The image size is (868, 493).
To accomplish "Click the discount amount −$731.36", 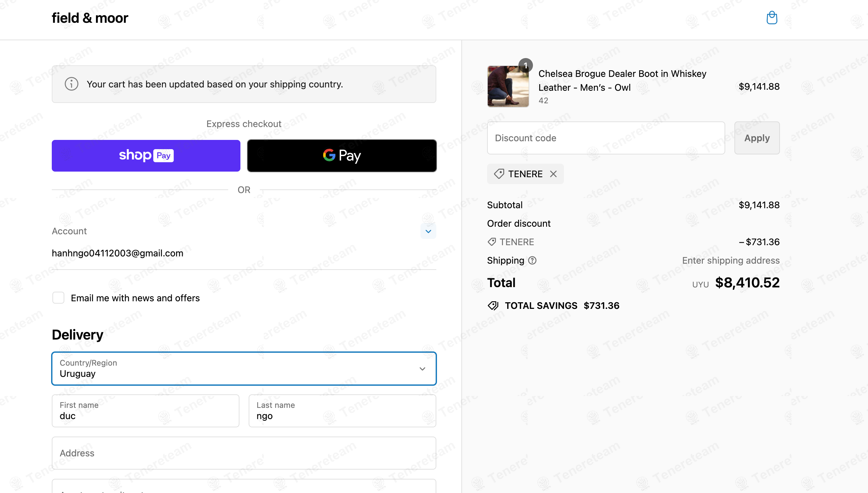I will click(759, 242).
